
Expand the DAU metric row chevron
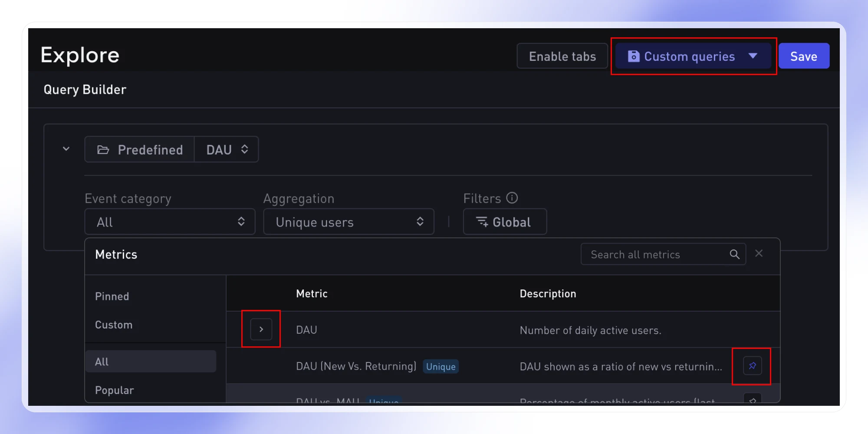[x=261, y=329]
